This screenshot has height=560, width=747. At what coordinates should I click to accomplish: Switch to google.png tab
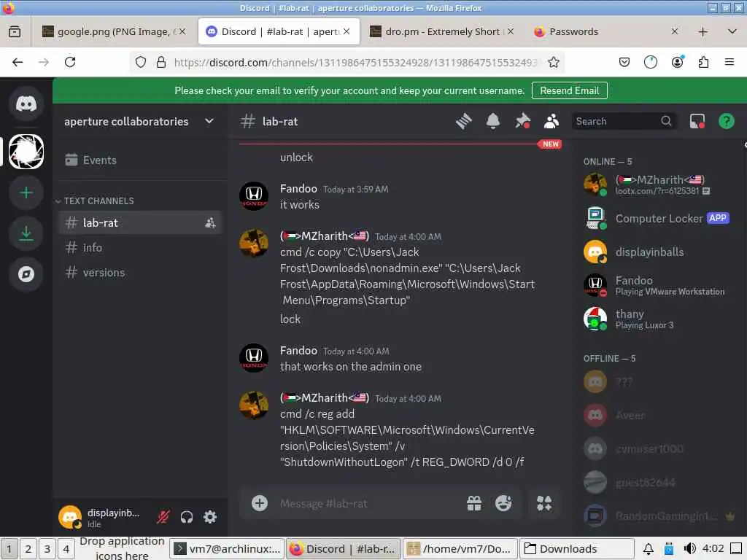pos(113,31)
